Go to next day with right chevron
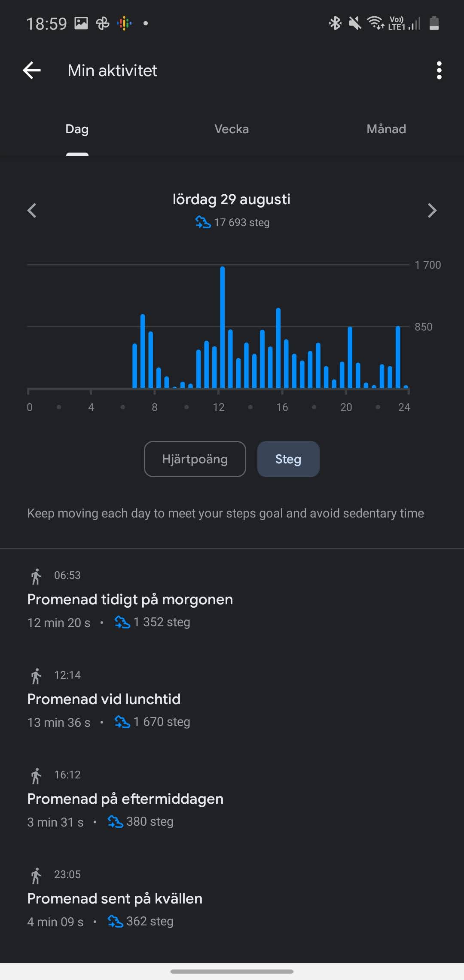Screen dimensions: 464x980 432,210
